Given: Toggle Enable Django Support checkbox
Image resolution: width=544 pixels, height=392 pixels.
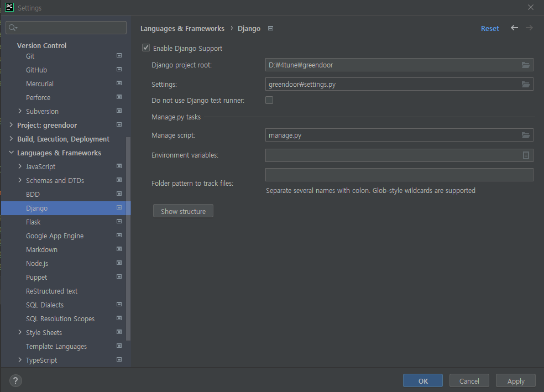Looking at the screenshot, I should click(x=146, y=48).
